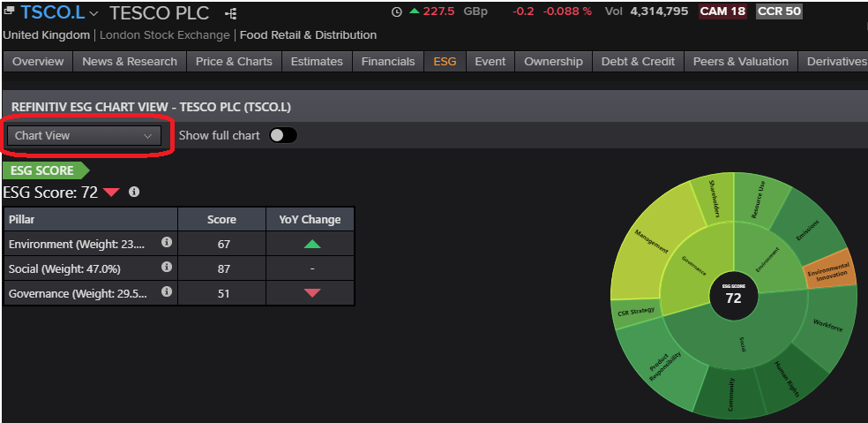Image resolution: width=868 pixels, height=423 pixels.
Task: Click the clock icon beside the price
Action: pos(396,11)
